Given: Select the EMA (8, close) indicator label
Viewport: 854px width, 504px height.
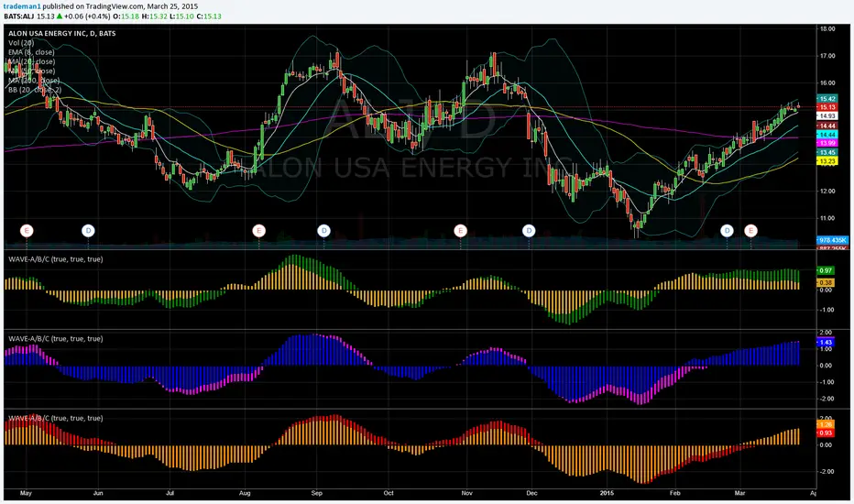Looking at the screenshot, I should (31, 52).
